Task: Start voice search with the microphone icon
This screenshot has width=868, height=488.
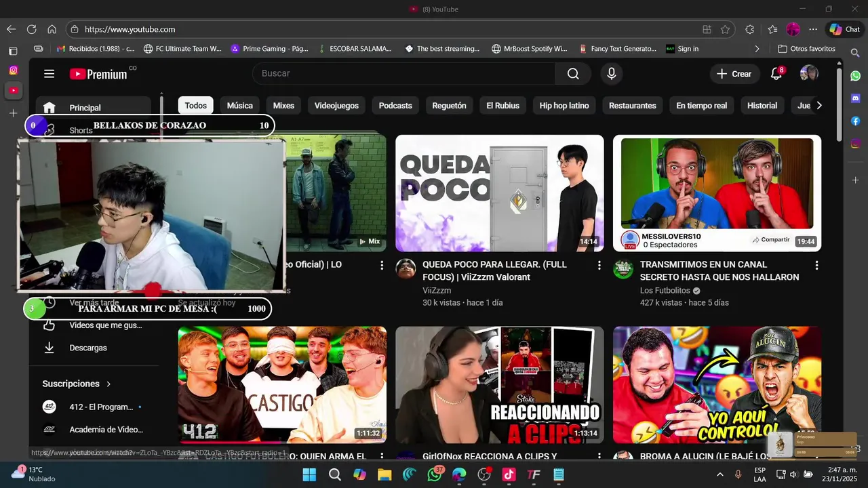Action: tap(612, 74)
